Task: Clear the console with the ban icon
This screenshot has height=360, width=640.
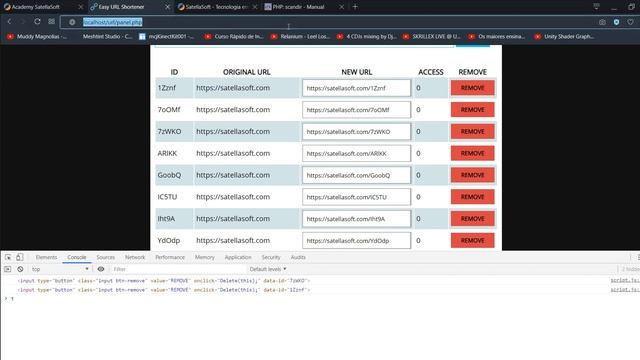Action: pyautogui.click(x=20, y=269)
